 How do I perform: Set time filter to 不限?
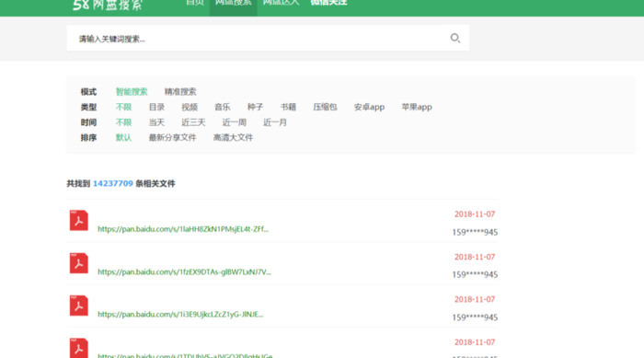pyautogui.click(x=123, y=122)
